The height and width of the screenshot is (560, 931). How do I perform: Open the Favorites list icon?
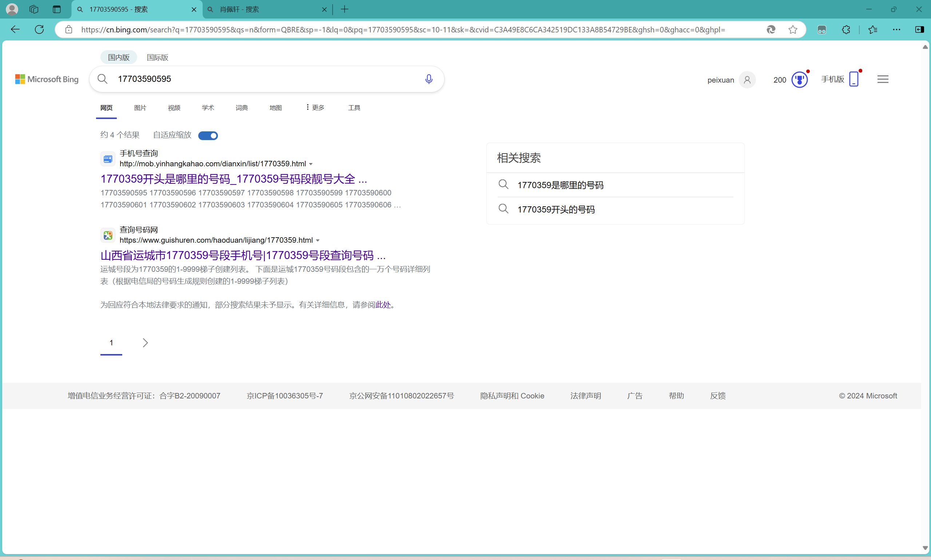coord(873,29)
